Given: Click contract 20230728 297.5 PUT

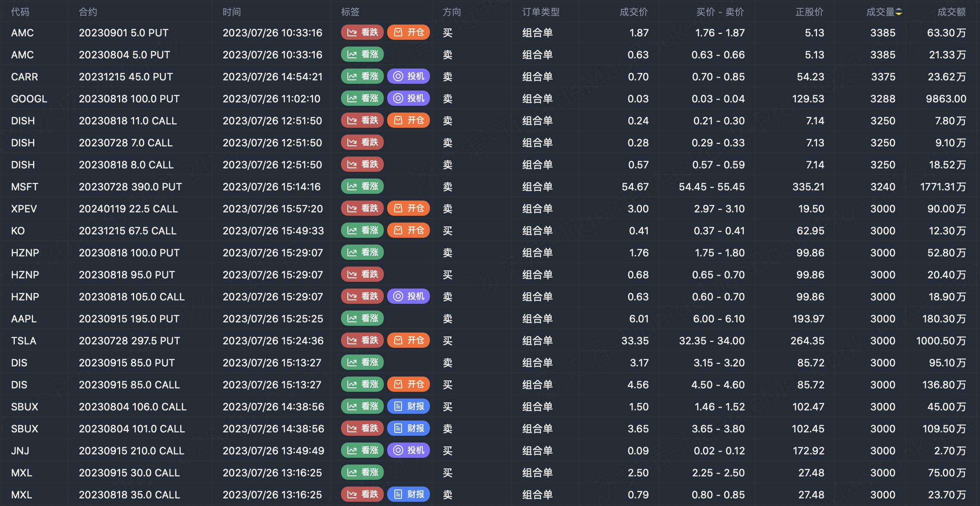Looking at the screenshot, I should pyautogui.click(x=129, y=341).
